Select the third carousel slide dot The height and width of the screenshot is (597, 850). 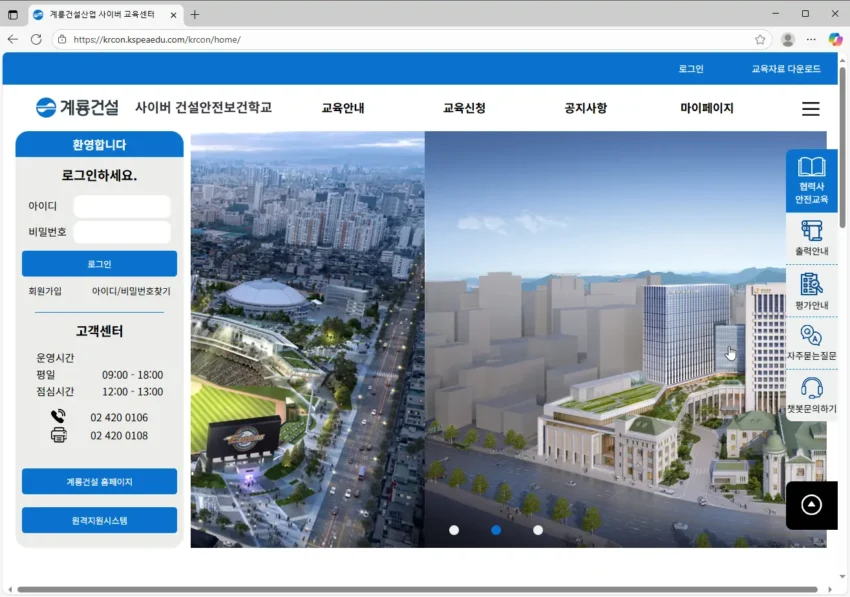pos(538,530)
